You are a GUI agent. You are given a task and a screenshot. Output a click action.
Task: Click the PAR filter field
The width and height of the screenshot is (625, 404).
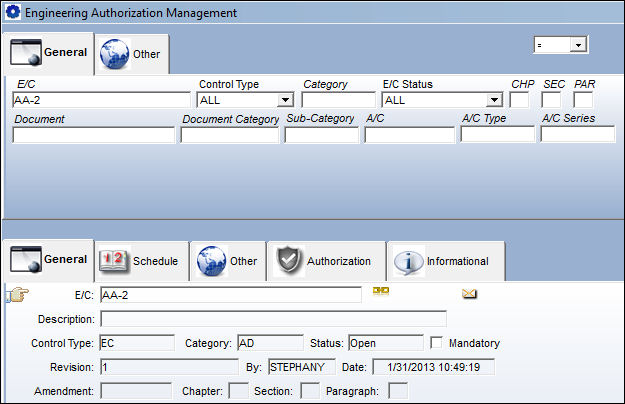583,100
